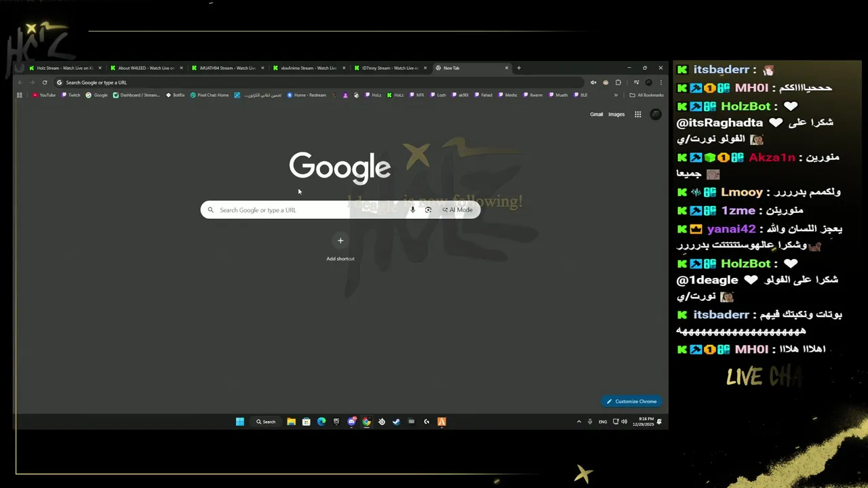Search by voice using the microphone icon
This screenshot has width=868, height=488.
coord(412,210)
